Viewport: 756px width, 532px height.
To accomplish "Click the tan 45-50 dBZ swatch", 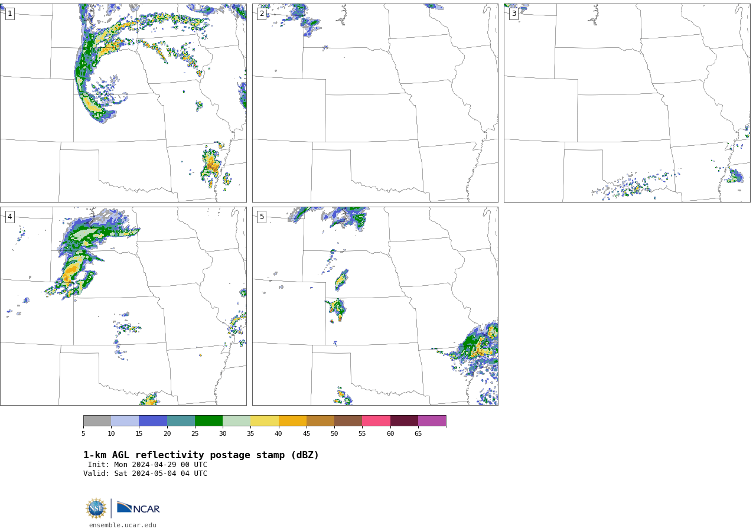I will tap(320, 421).
